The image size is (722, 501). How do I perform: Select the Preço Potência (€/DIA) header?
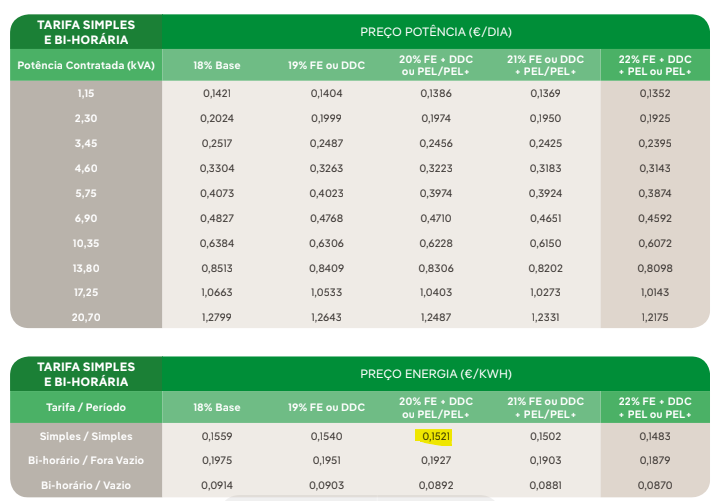coord(436,31)
